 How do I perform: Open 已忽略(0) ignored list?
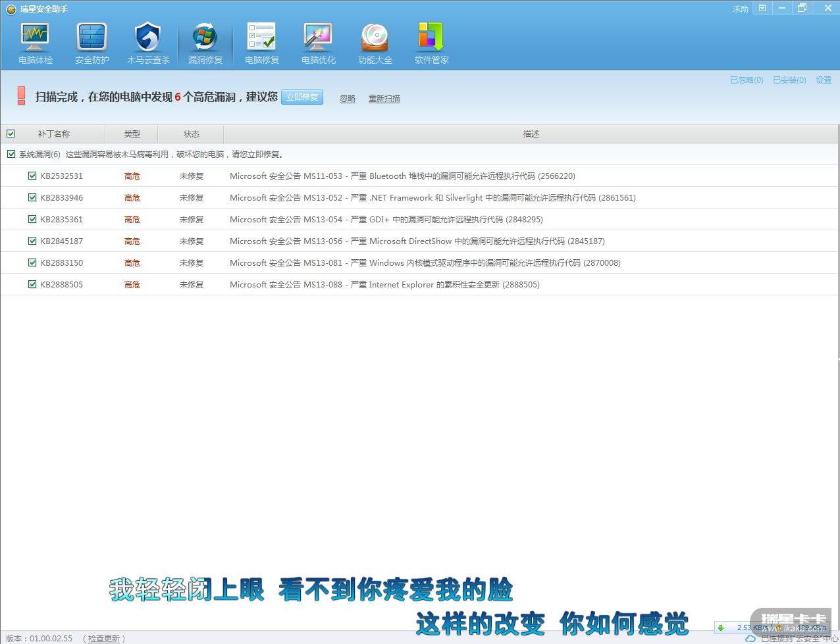click(x=747, y=80)
